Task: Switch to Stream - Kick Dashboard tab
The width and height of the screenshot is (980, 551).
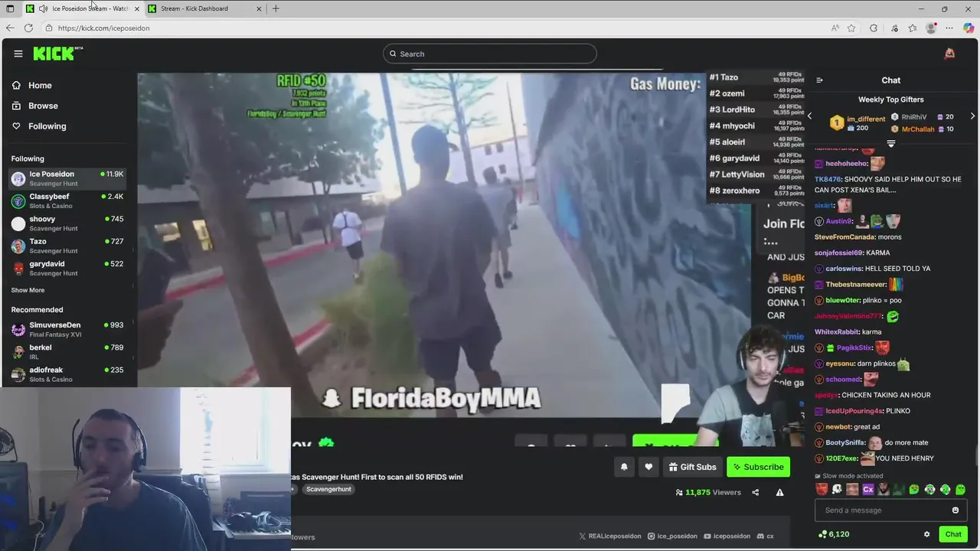Action: (205, 8)
